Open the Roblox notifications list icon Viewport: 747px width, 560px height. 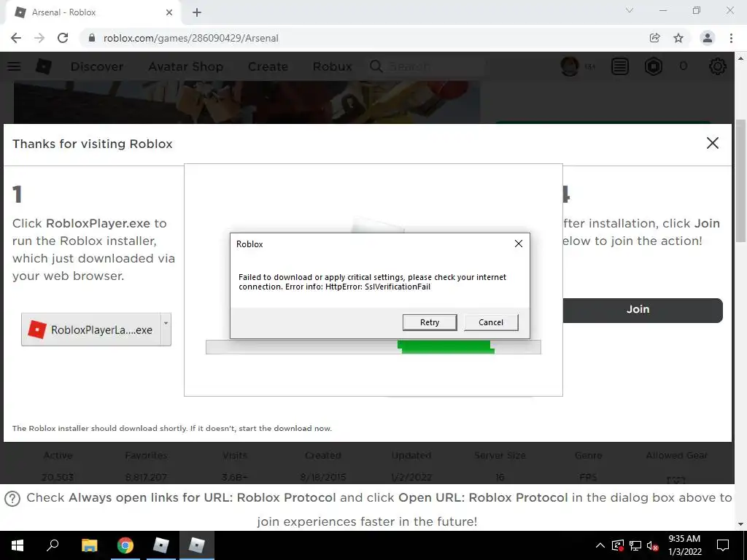620,66
